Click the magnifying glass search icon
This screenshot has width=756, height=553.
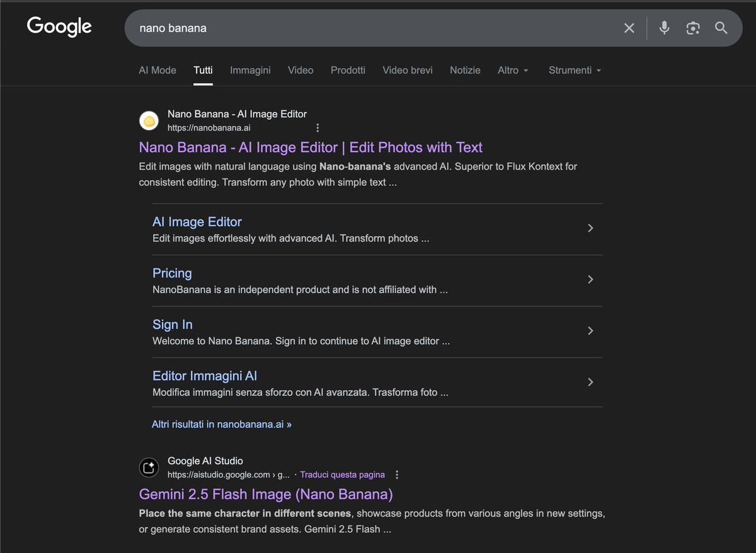[721, 28]
